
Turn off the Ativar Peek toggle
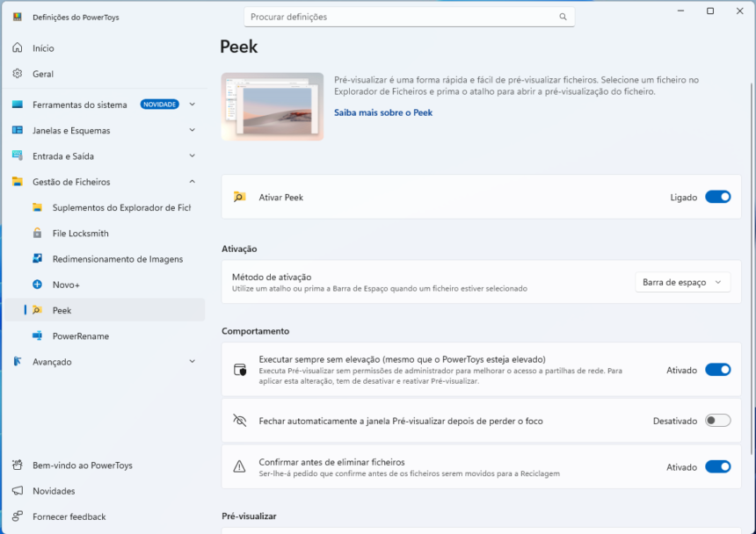pyautogui.click(x=717, y=198)
